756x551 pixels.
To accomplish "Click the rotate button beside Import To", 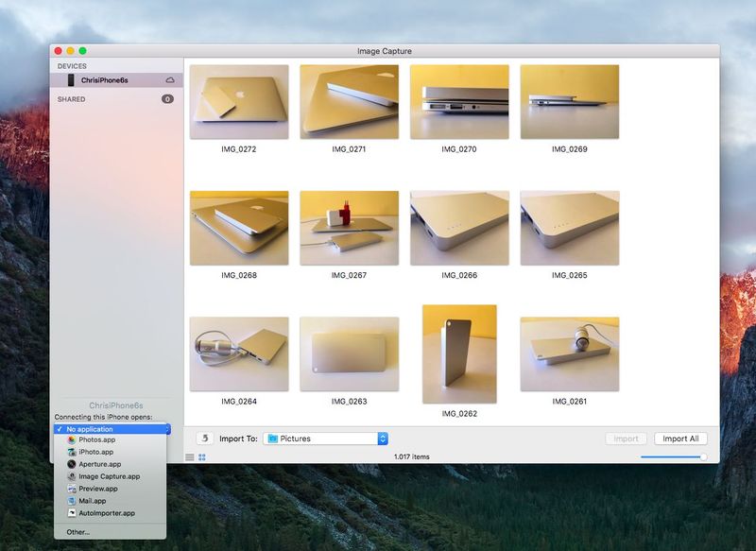I will [x=205, y=439].
